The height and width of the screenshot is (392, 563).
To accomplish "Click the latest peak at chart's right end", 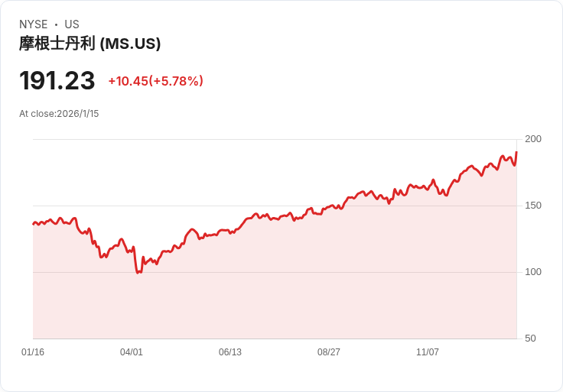I will (x=516, y=152).
